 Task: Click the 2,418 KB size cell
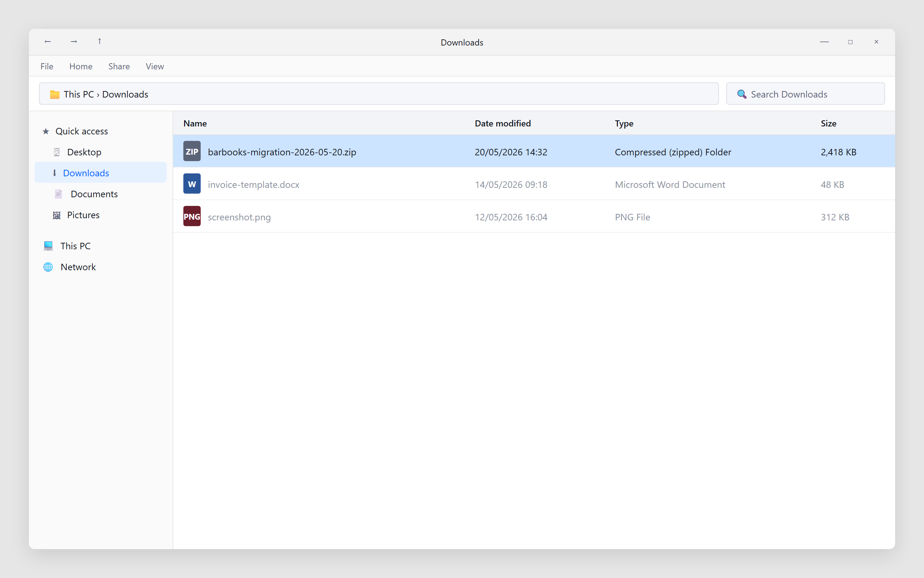838,152
